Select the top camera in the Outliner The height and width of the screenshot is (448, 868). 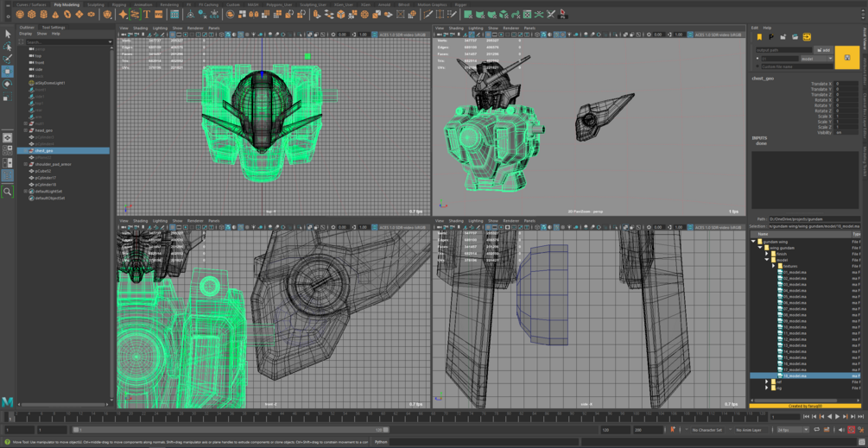(x=38, y=56)
